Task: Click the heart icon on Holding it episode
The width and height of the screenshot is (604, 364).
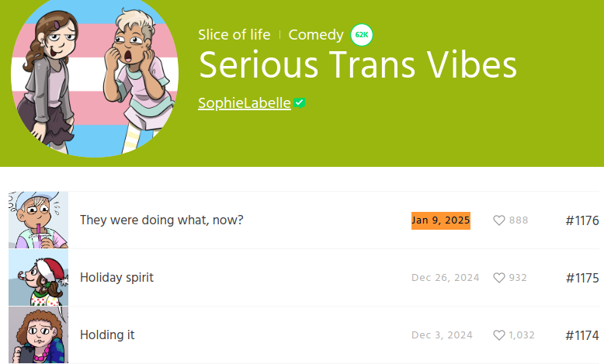Action: (499, 335)
